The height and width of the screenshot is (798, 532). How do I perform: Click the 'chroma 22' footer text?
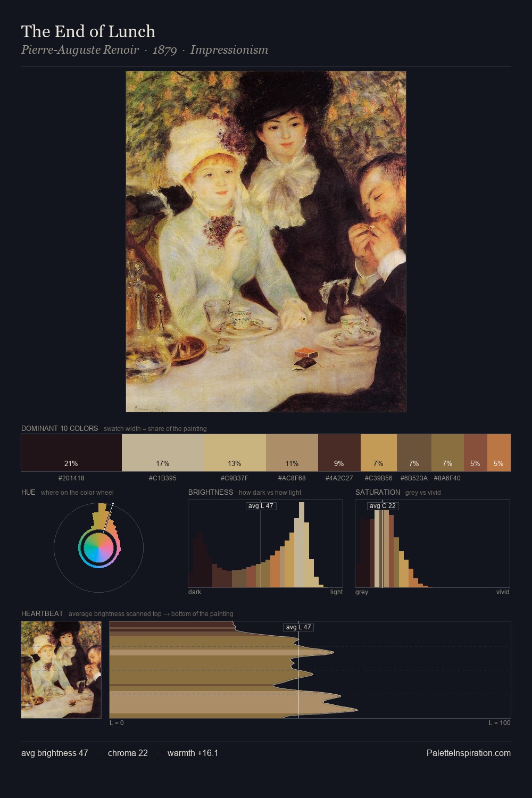click(128, 753)
